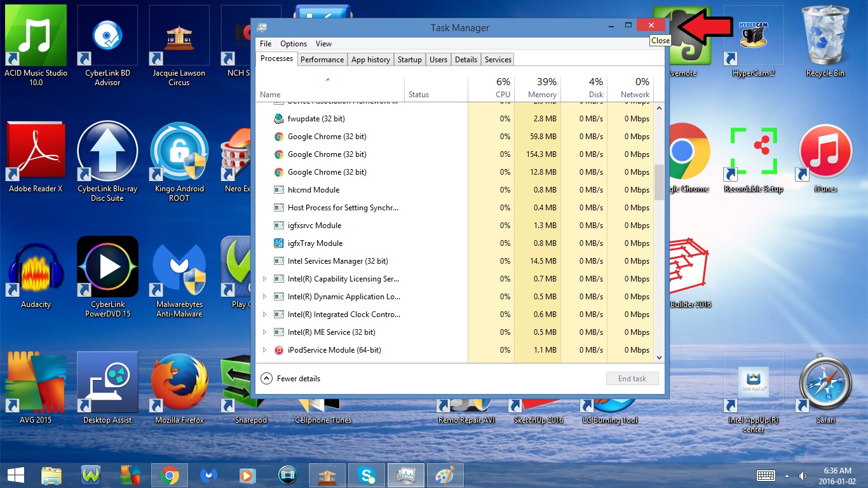The width and height of the screenshot is (868, 488).
Task: Select the iTunes desktop icon
Action: (x=825, y=159)
